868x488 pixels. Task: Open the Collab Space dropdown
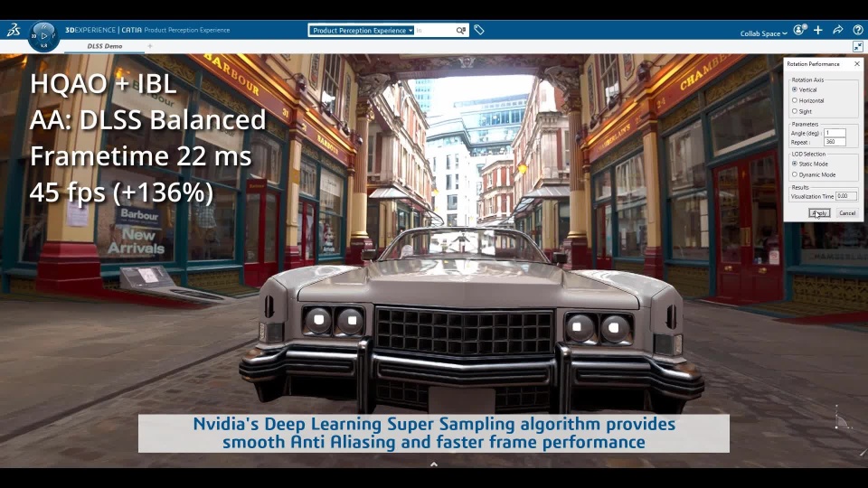pyautogui.click(x=763, y=33)
